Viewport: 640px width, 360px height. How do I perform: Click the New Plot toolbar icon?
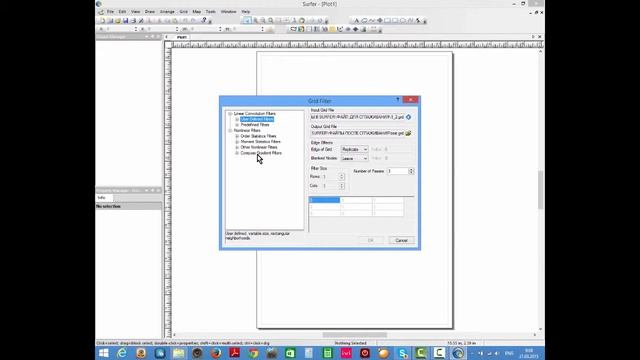click(102, 20)
